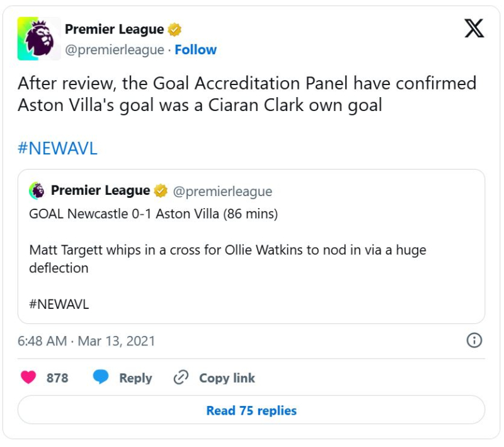Open the Premier League display name at top
The image size is (504, 447).
point(114,29)
